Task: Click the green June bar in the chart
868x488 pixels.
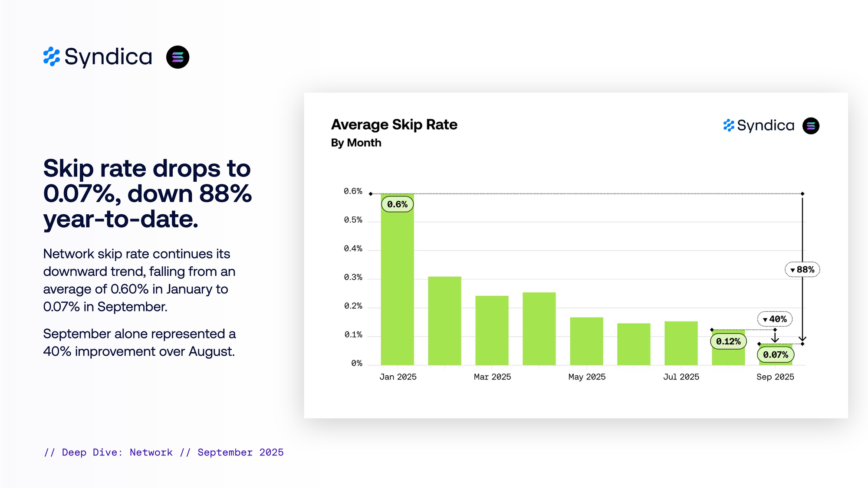Action: (x=634, y=344)
